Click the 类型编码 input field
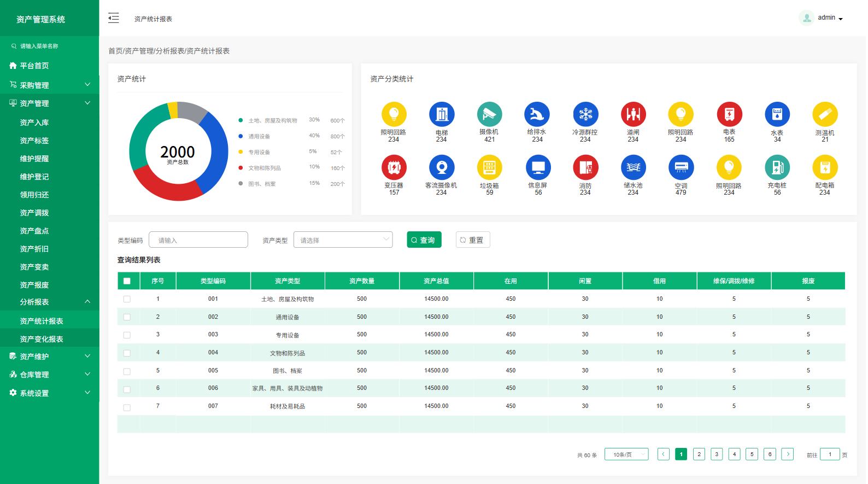The image size is (868, 484). coord(198,240)
